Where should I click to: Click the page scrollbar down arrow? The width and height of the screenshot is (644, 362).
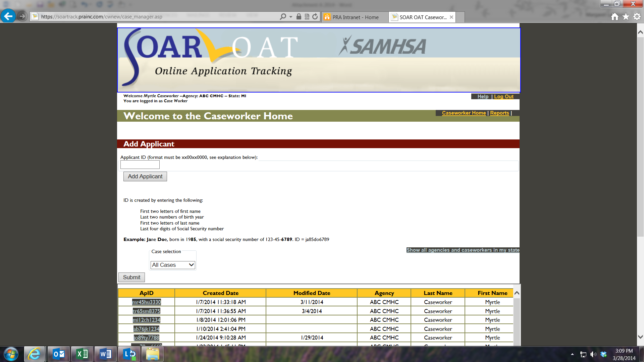(640, 337)
